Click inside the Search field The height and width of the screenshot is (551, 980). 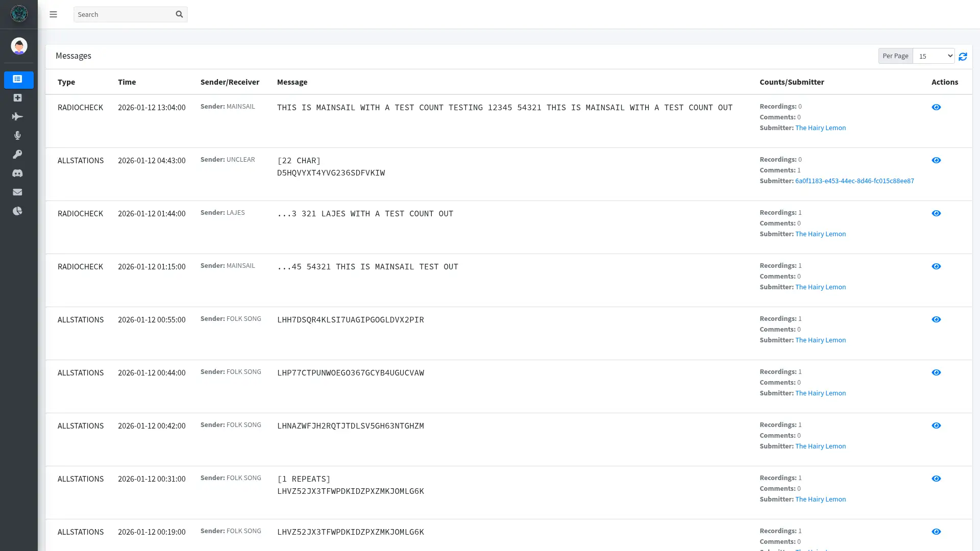[122, 14]
